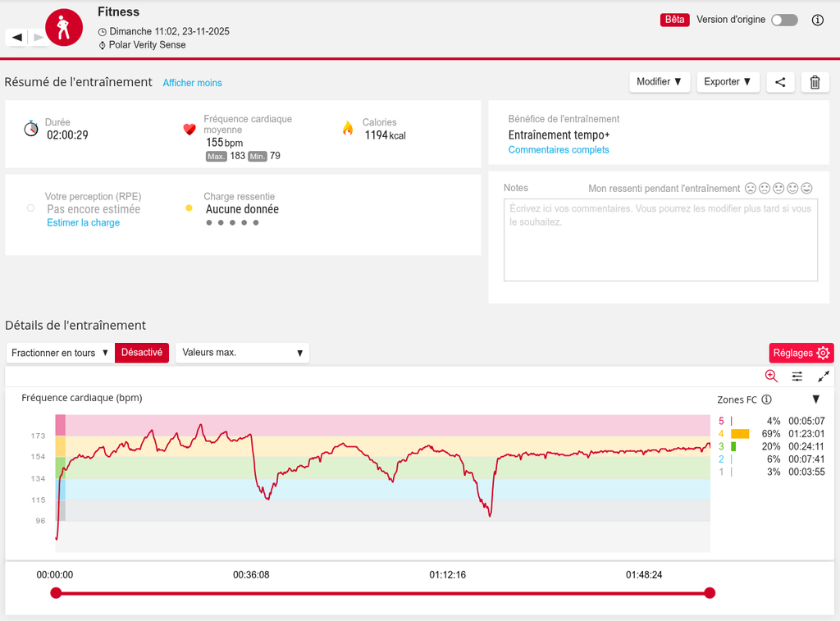Image resolution: width=840 pixels, height=621 pixels.
Task: Open the Modifier dropdown menu
Action: pos(659,82)
